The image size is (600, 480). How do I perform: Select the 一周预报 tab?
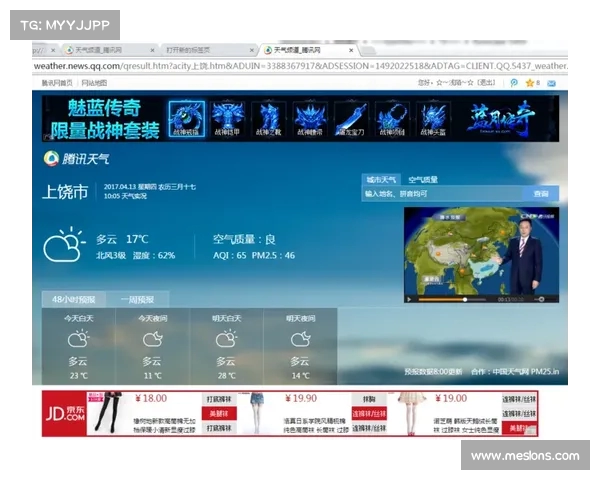[137, 299]
